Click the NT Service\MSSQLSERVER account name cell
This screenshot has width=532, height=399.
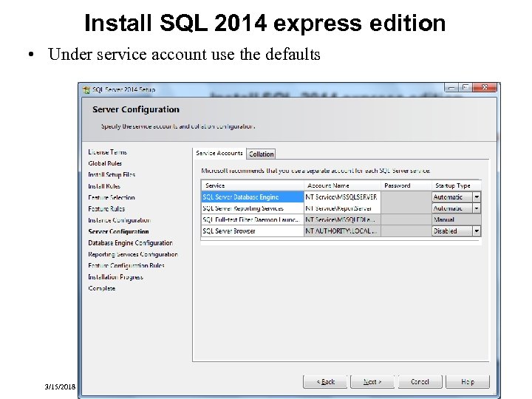tap(342, 197)
